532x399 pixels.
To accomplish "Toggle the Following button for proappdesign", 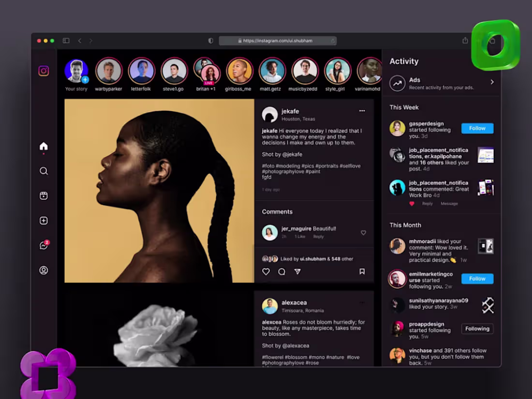I will (477, 329).
